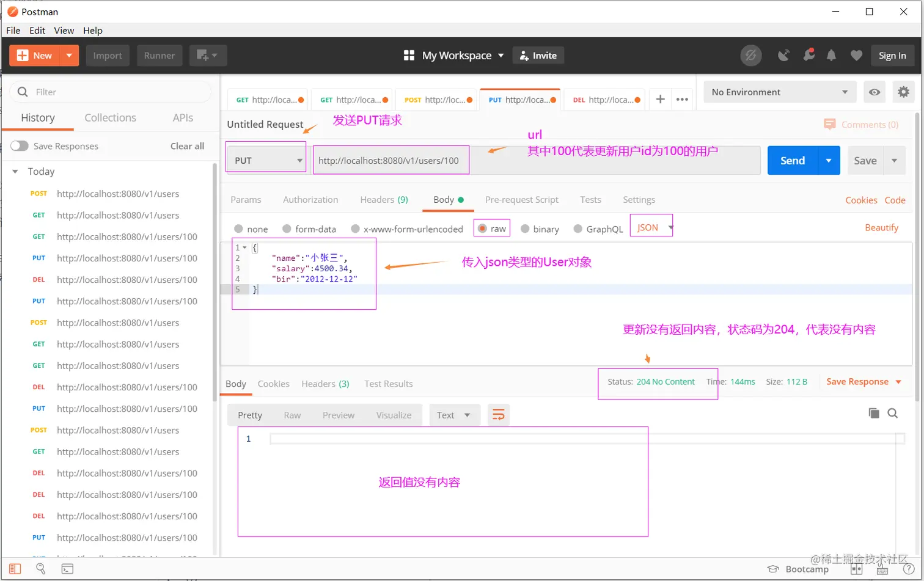Click the history Filter search field
This screenshot has width=924, height=581.
point(111,92)
